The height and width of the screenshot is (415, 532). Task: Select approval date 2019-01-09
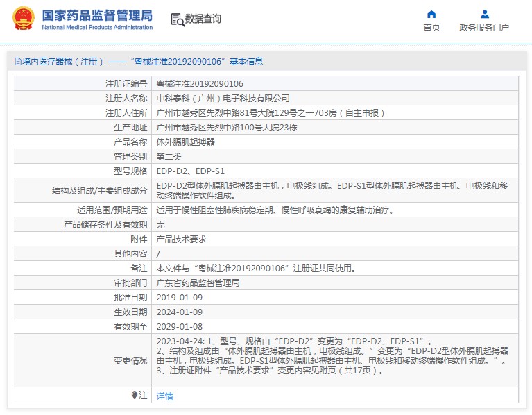pyautogui.click(x=180, y=298)
